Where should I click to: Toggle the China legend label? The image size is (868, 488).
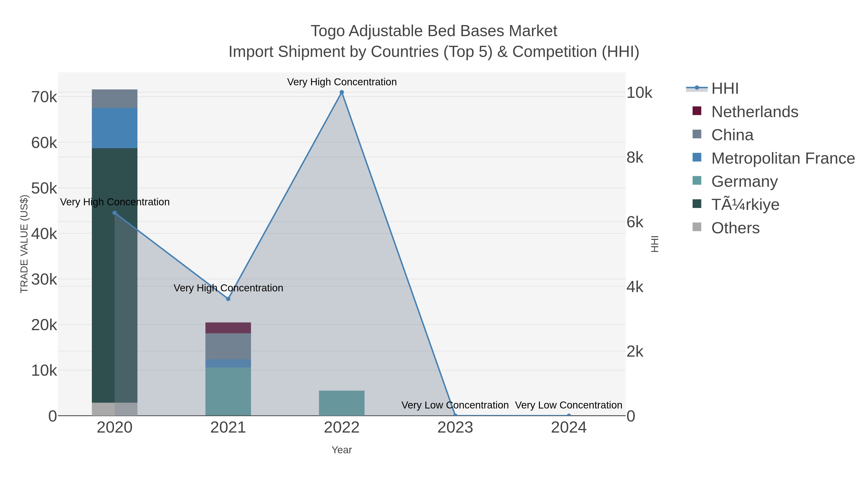pyautogui.click(x=732, y=135)
